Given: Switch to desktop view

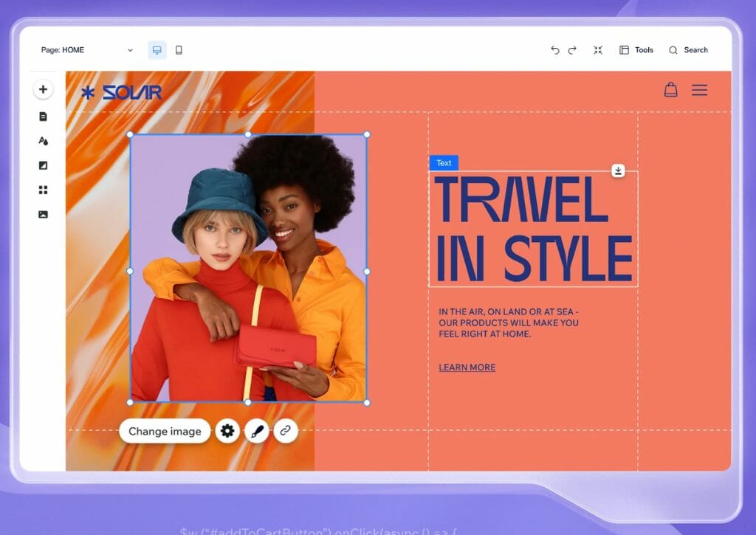Looking at the screenshot, I should pos(157,50).
